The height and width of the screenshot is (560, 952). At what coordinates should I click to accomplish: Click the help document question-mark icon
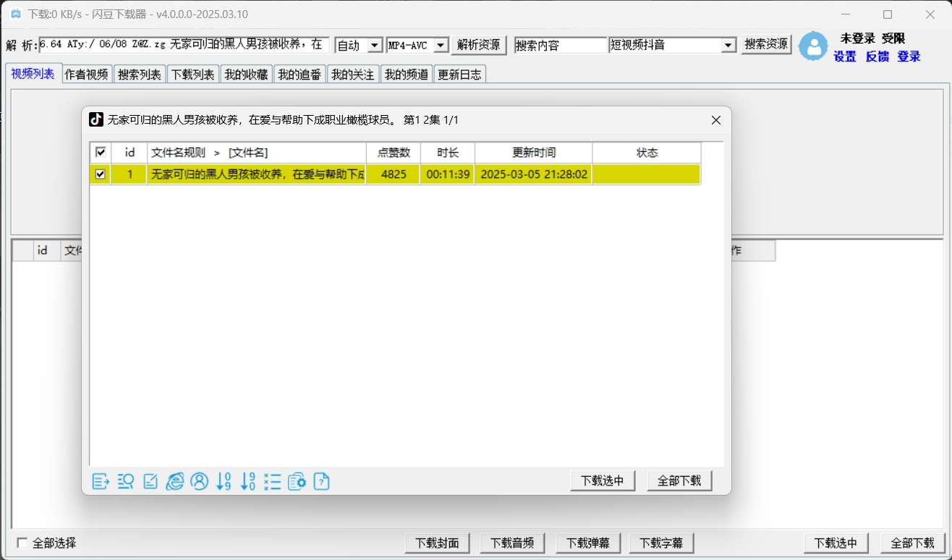coord(322,481)
